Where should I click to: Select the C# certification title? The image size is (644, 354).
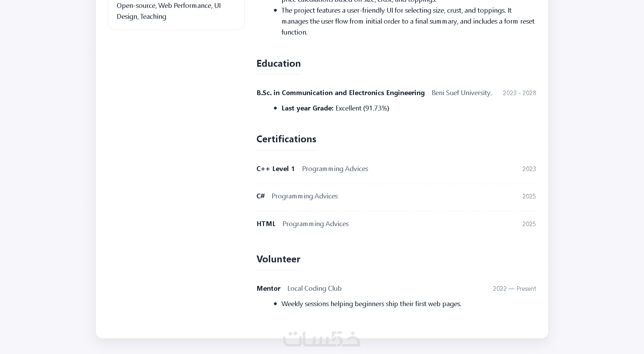point(261,196)
